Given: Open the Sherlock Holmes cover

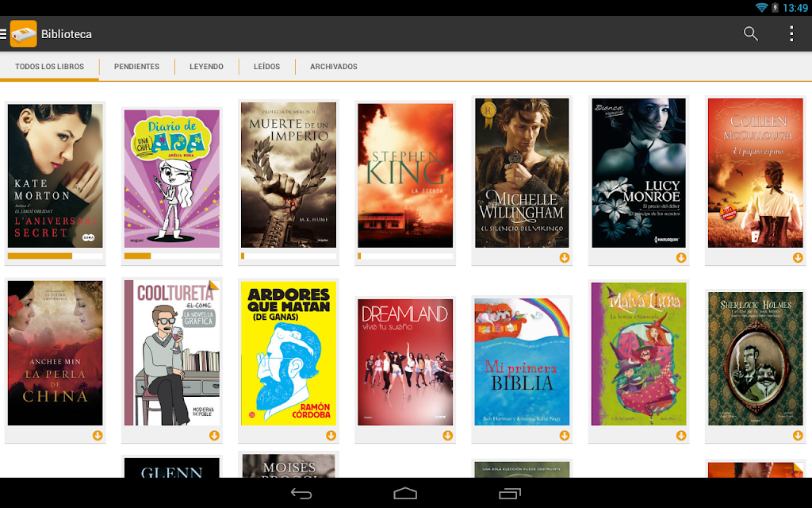Looking at the screenshot, I should click(x=756, y=359).
